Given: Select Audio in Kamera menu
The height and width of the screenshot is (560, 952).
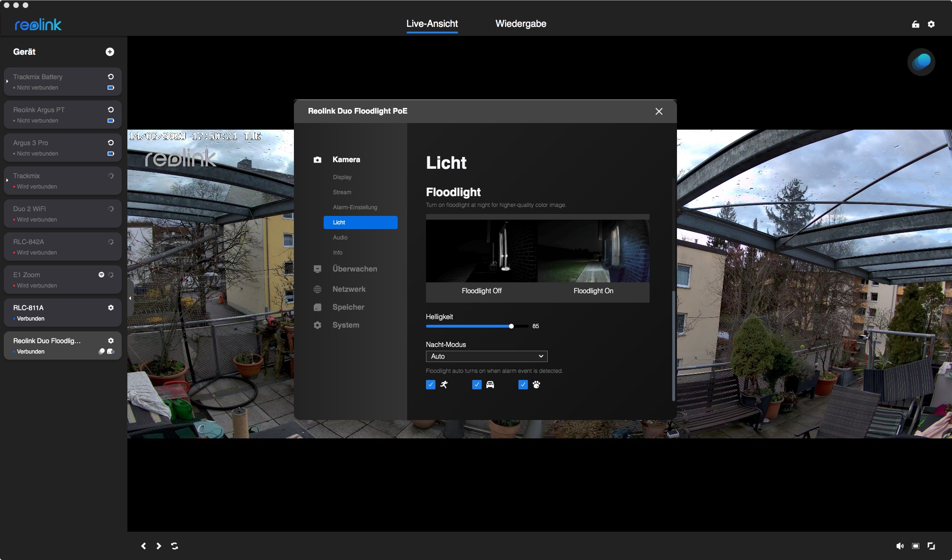Looking at the screenshot, I should [x=340, y=238].
